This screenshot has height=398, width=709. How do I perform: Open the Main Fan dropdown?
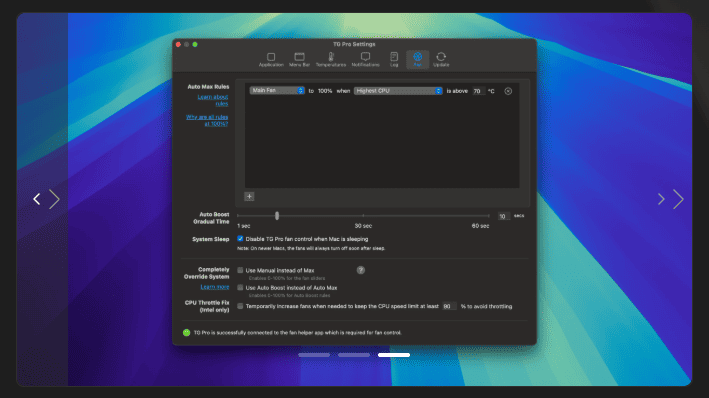pyautogui.click(x=277, y=90)
